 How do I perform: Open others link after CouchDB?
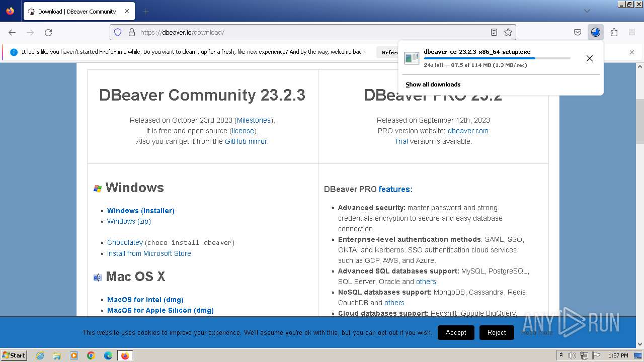click(394, 303)
